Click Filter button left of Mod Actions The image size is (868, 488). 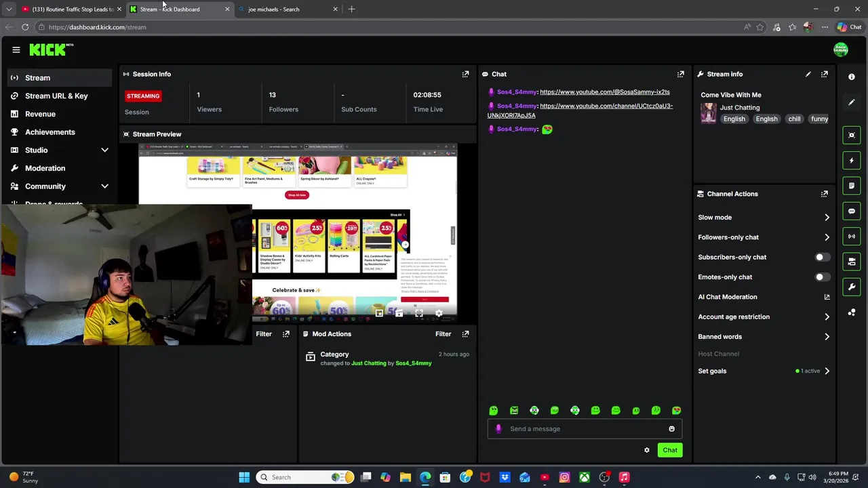pyautogui.click(x=264, y=333)
